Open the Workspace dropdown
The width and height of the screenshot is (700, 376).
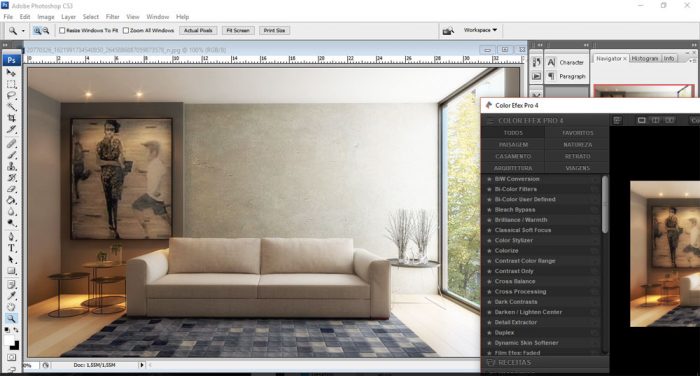coord(480,30)
